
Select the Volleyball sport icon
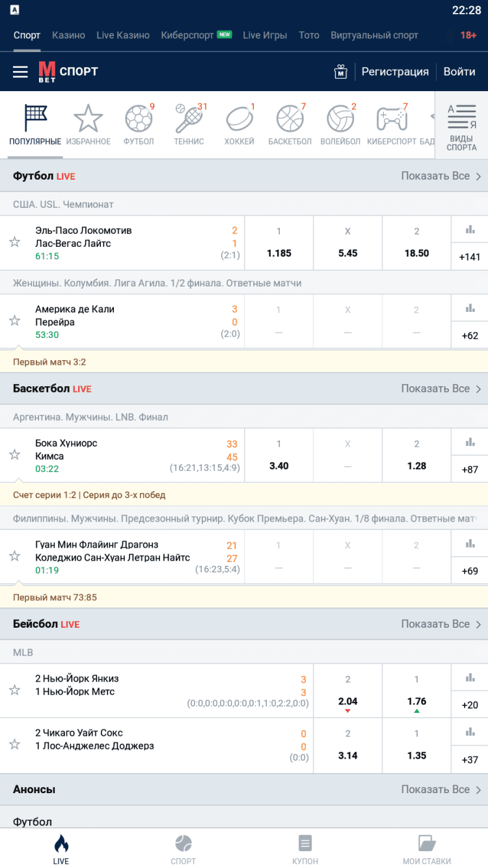point(340,125)
